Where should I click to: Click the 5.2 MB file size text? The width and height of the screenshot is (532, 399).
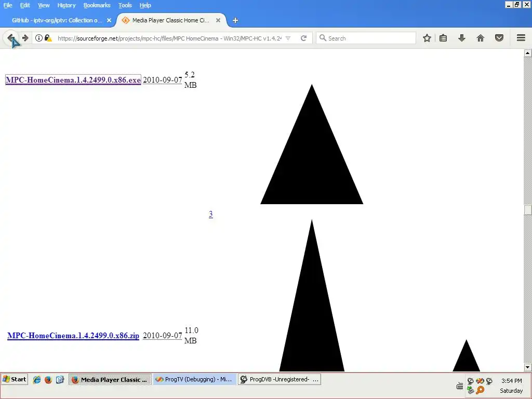click(190, 79)
